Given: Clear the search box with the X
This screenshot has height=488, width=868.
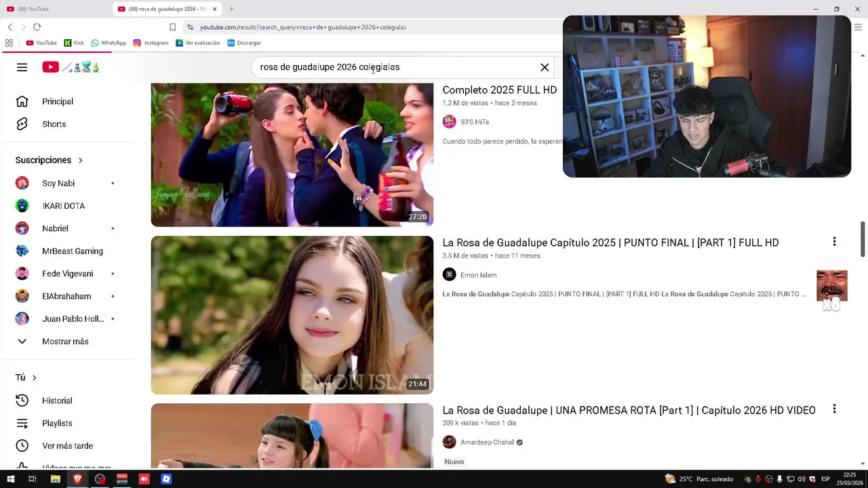Looking at the screenshot, I should click(545, 67).
